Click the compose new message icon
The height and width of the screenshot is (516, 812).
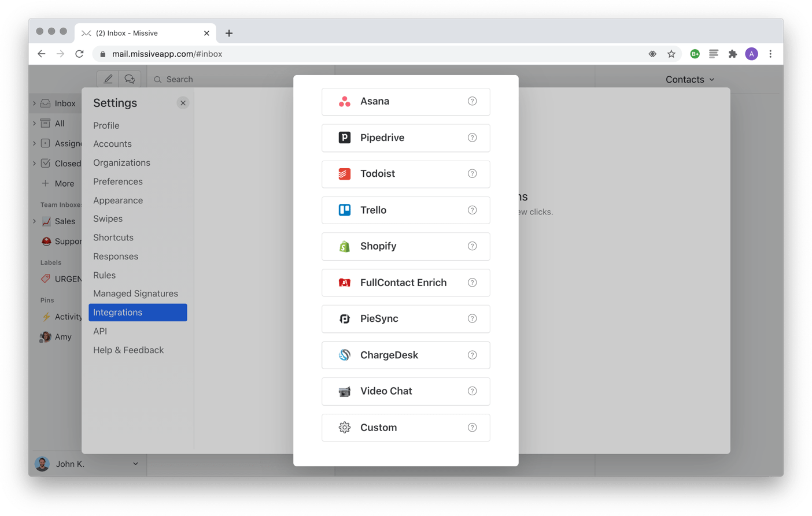pyautogui.click(x=108, y=79)
